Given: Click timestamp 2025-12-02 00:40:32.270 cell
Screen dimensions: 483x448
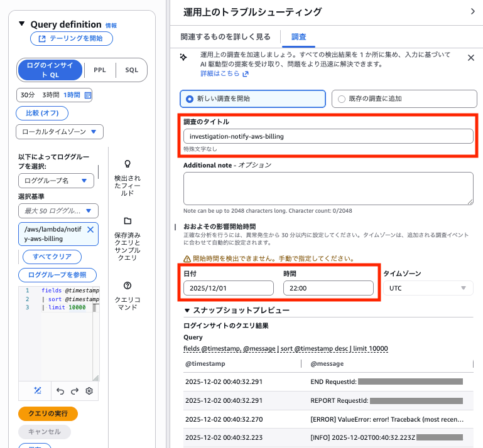Looking at the screenshot, I should (x=224, y=419).
